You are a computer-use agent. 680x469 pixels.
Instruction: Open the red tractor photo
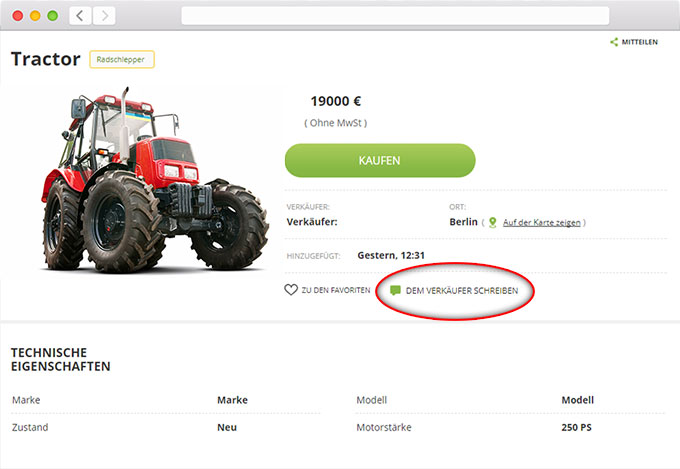(x=155, y=180)
